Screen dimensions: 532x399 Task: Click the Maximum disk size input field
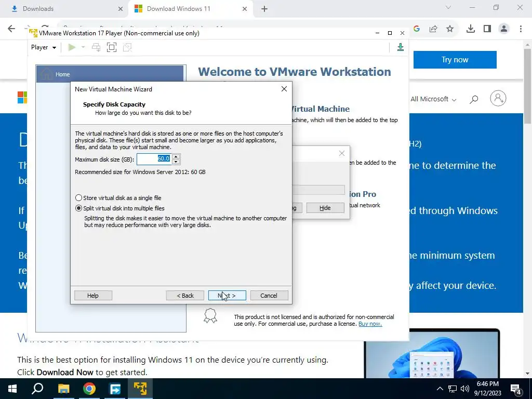click(x=154, y=159)
